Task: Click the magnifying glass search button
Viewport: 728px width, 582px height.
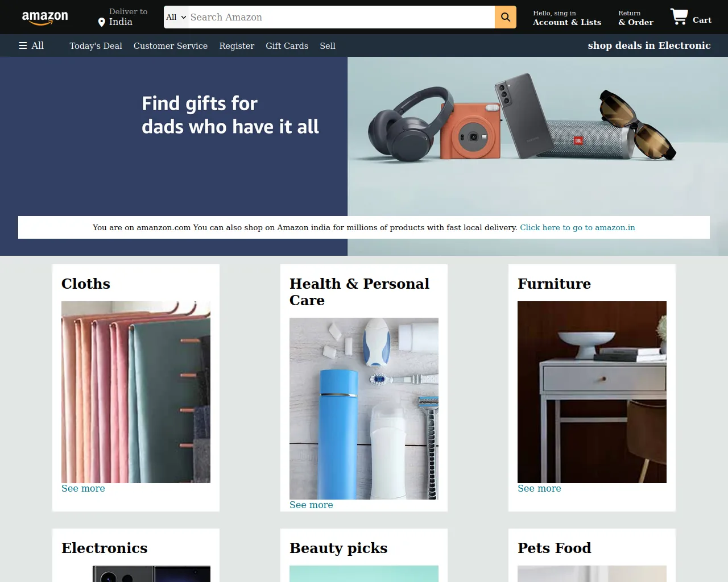Action: pyautogui.click(x=506, y=17)
